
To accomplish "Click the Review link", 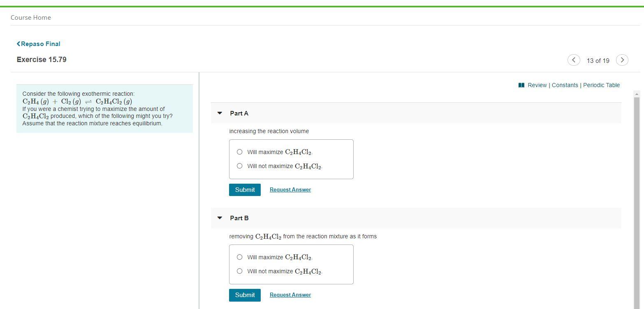I will coord(537,85).
